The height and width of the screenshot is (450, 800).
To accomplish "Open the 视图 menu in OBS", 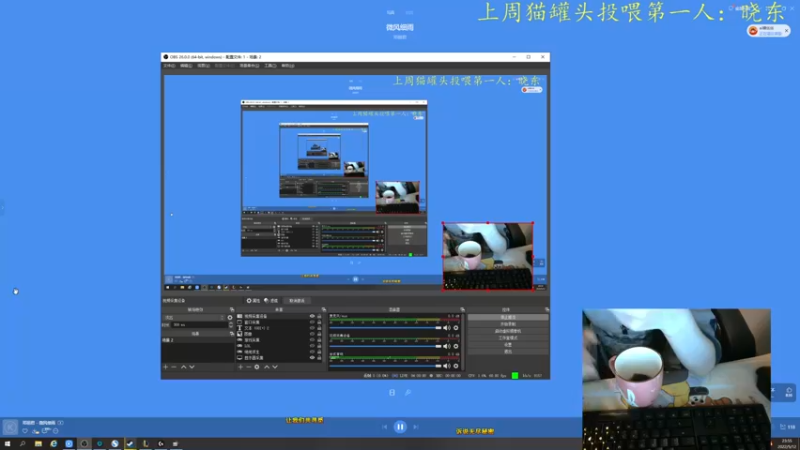I will [x=204, y=66].
